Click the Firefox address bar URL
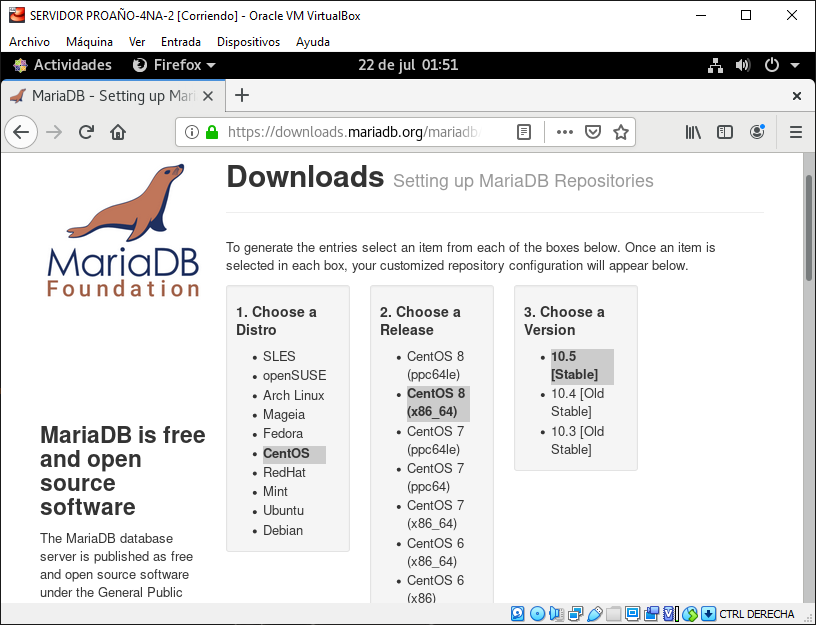Image resolution: width=816 pixels, height=625 pixels. click(354, 132)
